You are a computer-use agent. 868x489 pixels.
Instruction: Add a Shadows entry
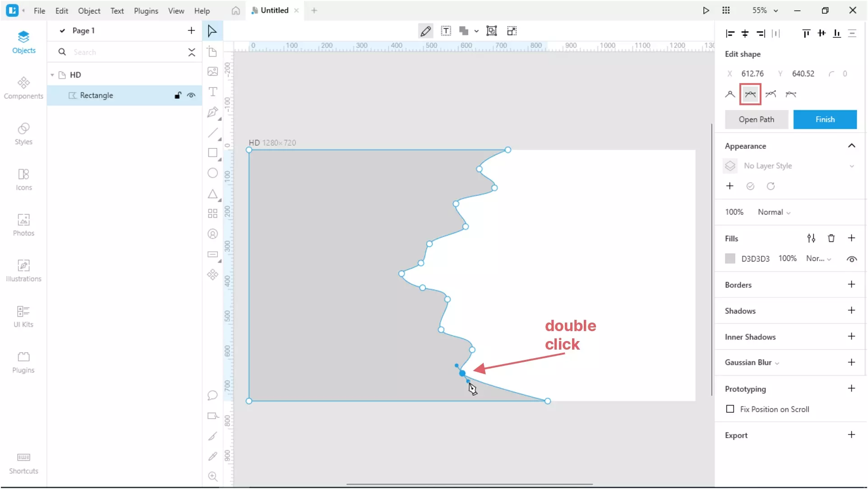(851, 310)
